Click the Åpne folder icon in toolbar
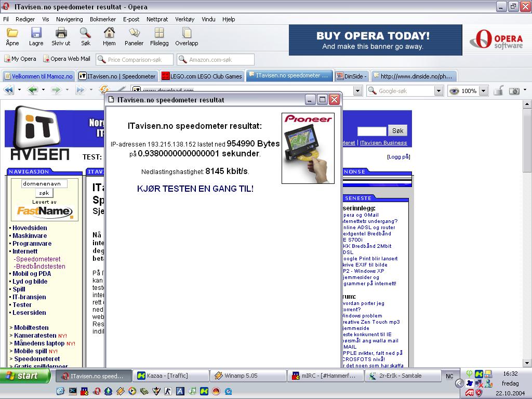This screenshot has height=399, width=532. pyautogui.click(x=12, y=33)
